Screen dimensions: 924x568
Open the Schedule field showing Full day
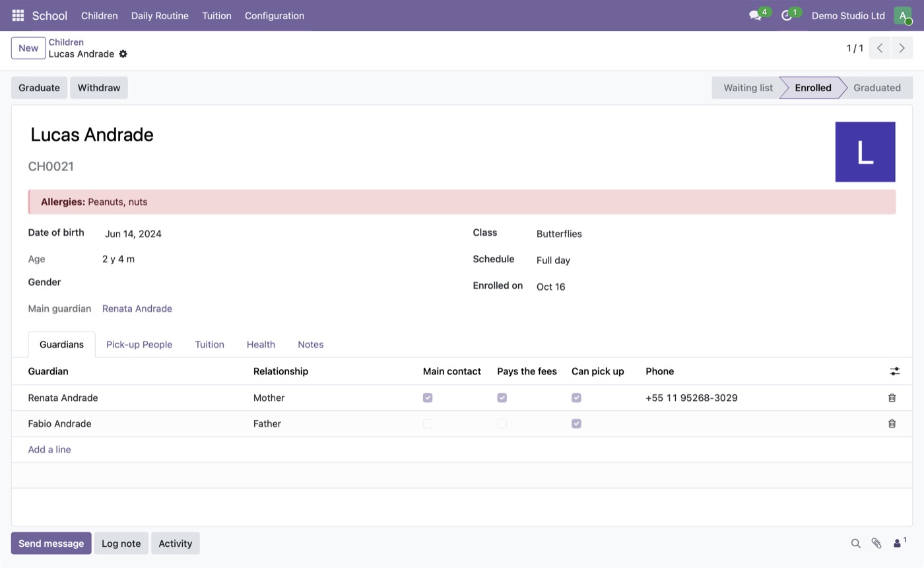tap(715, 260)
